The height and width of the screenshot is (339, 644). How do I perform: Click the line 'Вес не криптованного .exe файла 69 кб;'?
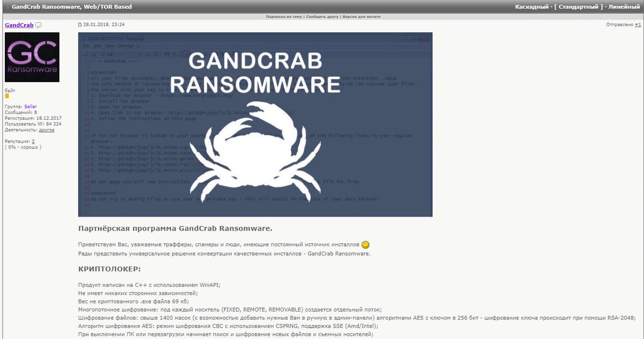click(134, 301)
